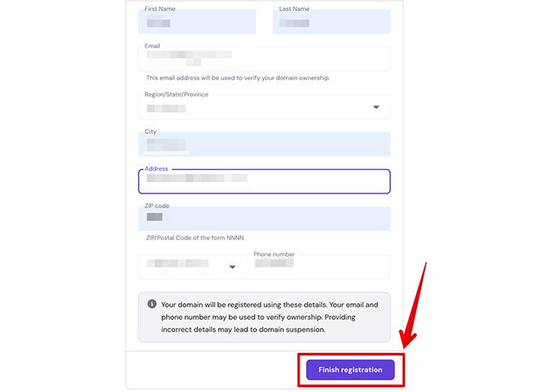
Task: Click the ZIP/Postal Code format hint
Action: tap(195, 238)
